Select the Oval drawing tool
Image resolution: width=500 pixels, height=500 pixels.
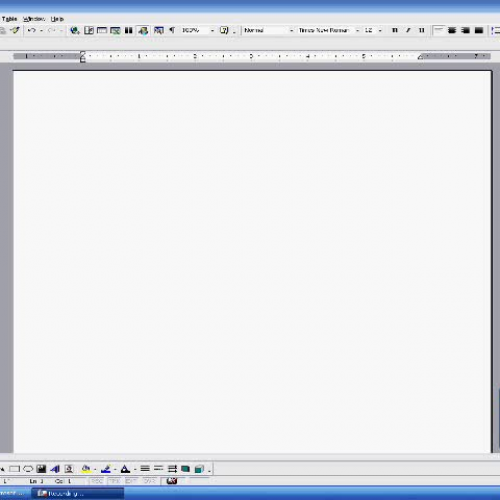(x=28, y=469)
